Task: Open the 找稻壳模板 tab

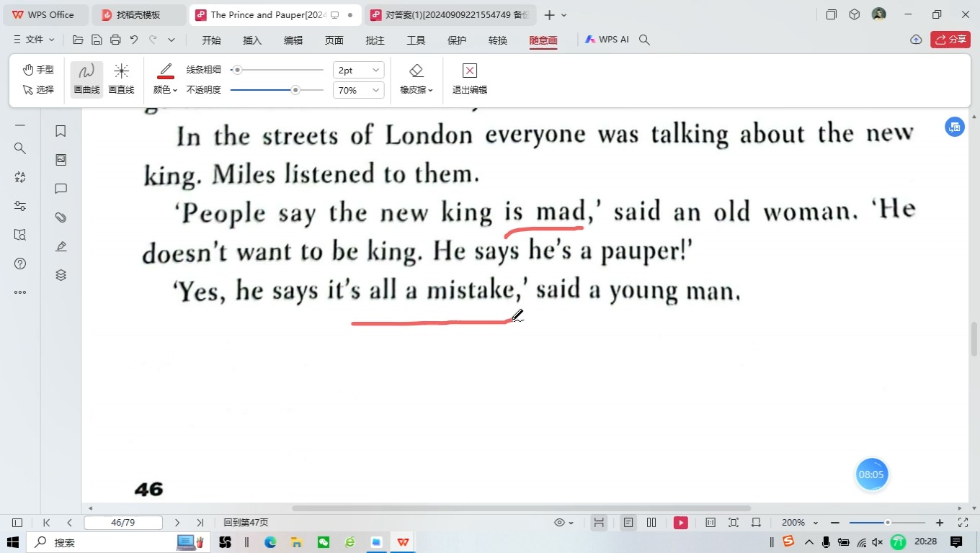Action: 138,14
